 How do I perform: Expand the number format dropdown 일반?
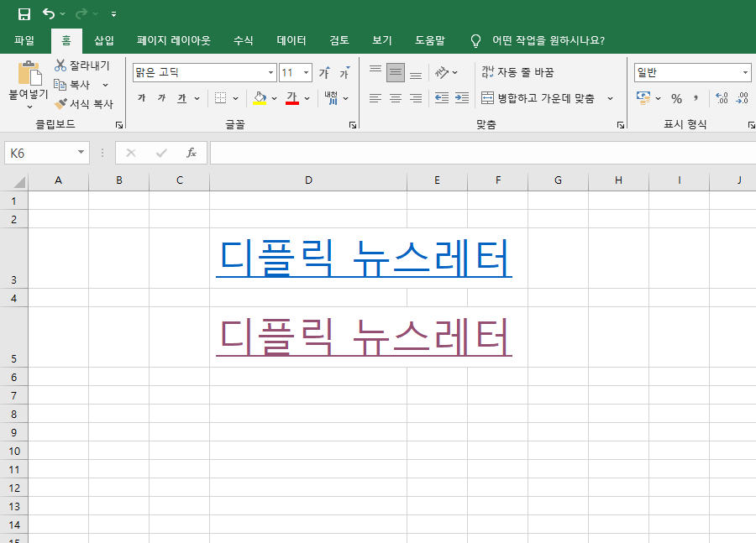[745, 73]
